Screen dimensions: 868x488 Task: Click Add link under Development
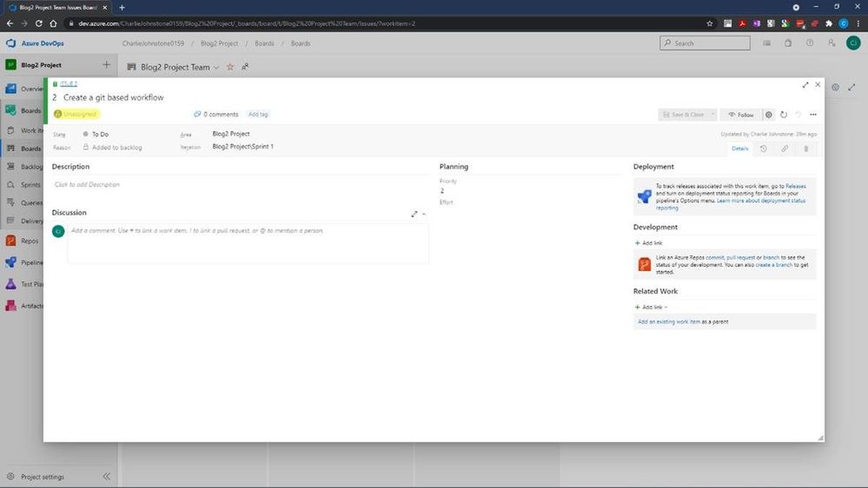(648, 243)
